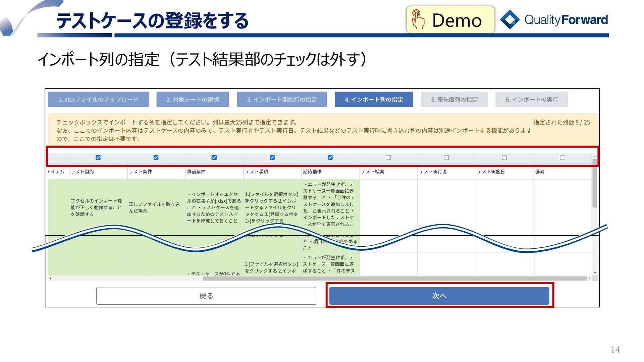
Task: Click the 戻る button
Action: click(206, 296)
